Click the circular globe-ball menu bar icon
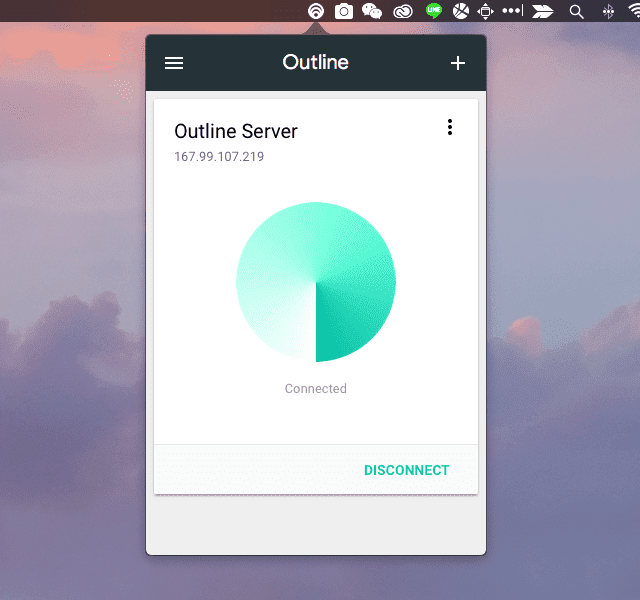Viewport: 640px width, 600px height. (x=461, y=11)
